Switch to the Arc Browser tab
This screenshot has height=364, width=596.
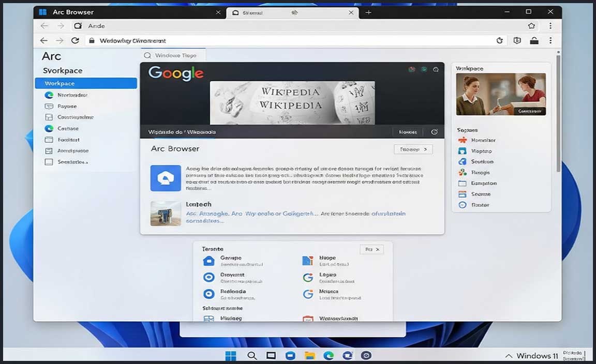click(x=129, y=12)
